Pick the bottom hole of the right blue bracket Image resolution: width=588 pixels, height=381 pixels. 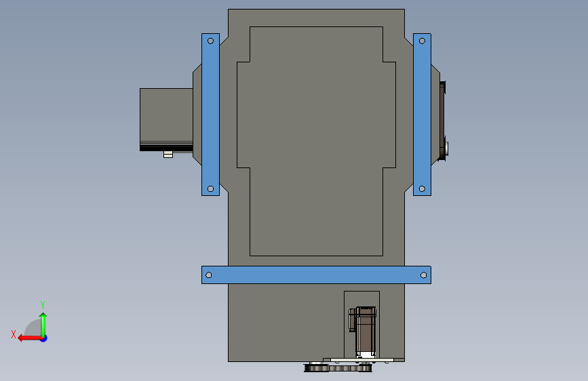point(422,188)
